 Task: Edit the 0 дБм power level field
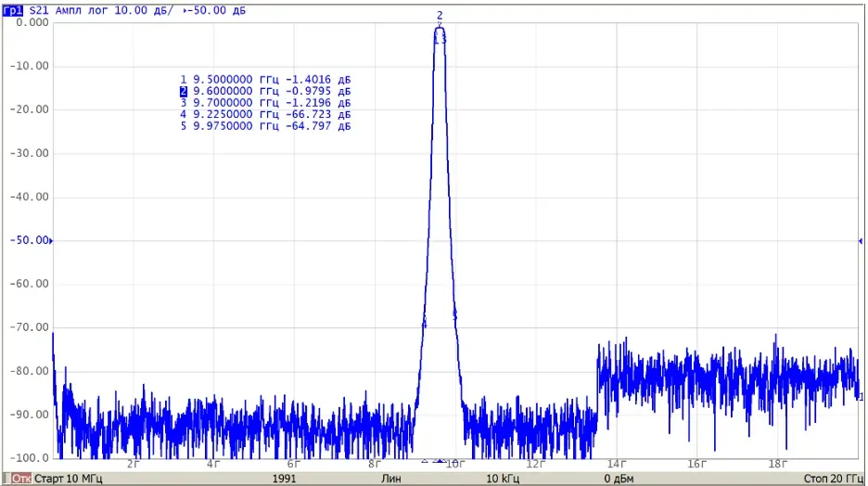[619, 479]
